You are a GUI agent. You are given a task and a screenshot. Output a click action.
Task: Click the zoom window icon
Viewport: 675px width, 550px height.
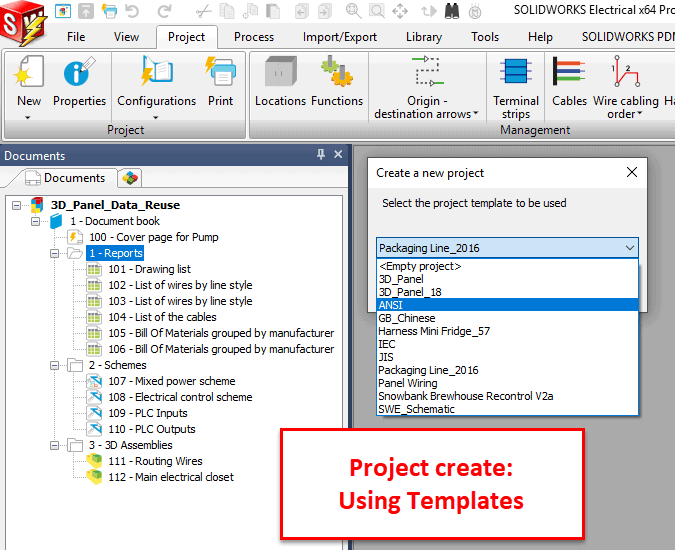coord(377,10)
